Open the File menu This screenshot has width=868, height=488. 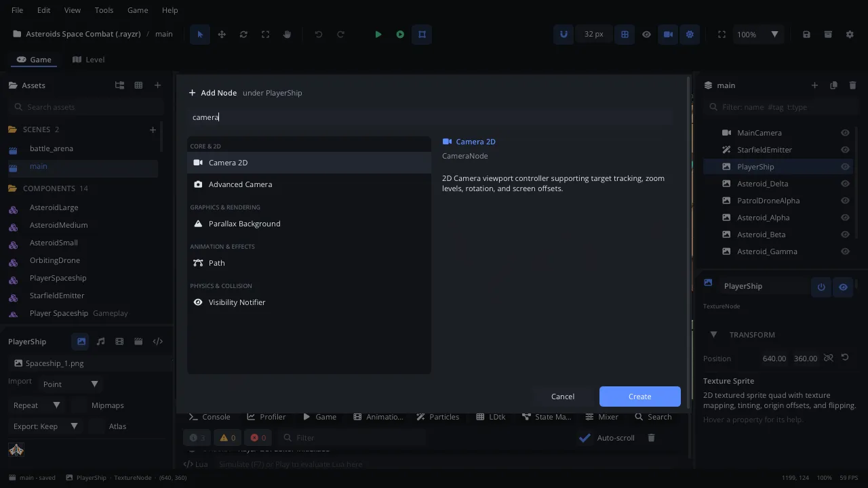pyautogui.click(x=18, y=10)
